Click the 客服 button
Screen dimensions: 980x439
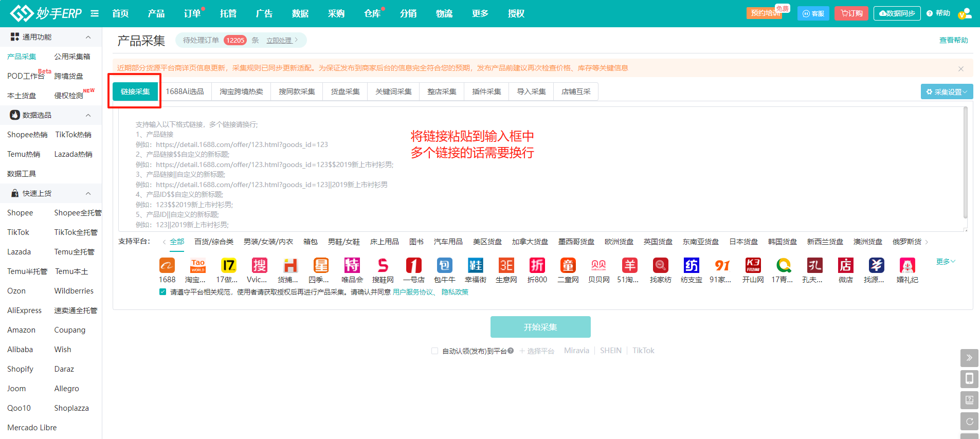[x=813, y=13]
